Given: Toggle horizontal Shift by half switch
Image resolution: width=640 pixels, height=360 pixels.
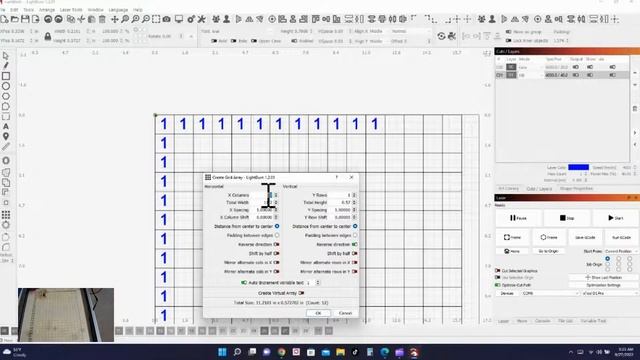Looking at the screenshot, I should 276,253.
